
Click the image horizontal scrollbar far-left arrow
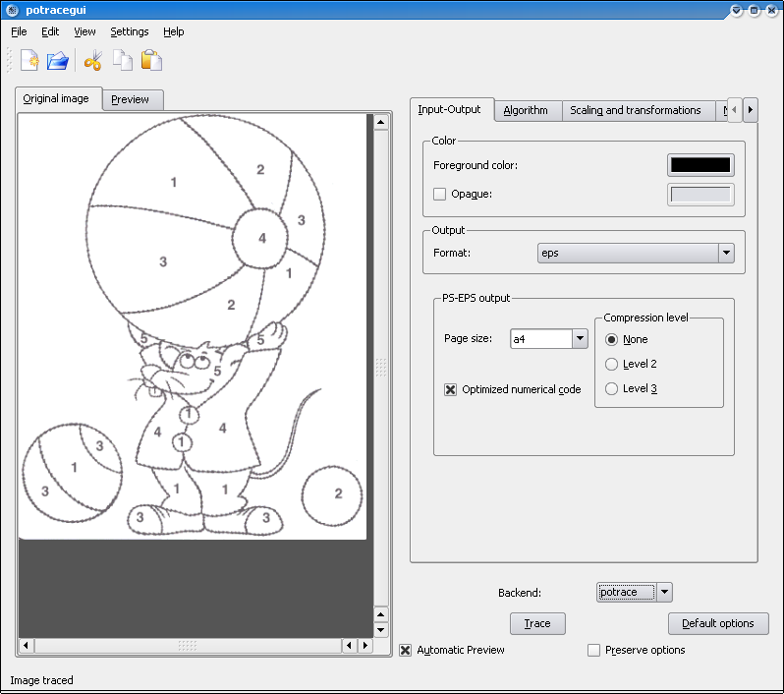(x=26, y=646)
